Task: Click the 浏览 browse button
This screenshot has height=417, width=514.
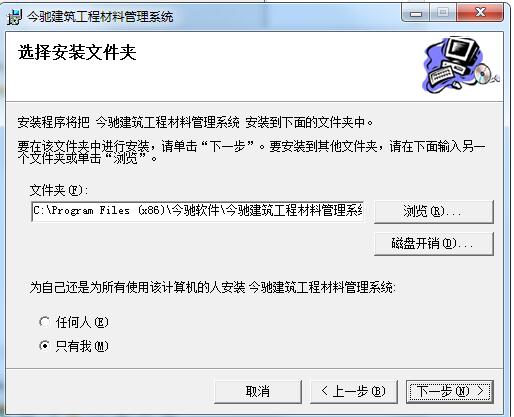Action: pos(433,211)
